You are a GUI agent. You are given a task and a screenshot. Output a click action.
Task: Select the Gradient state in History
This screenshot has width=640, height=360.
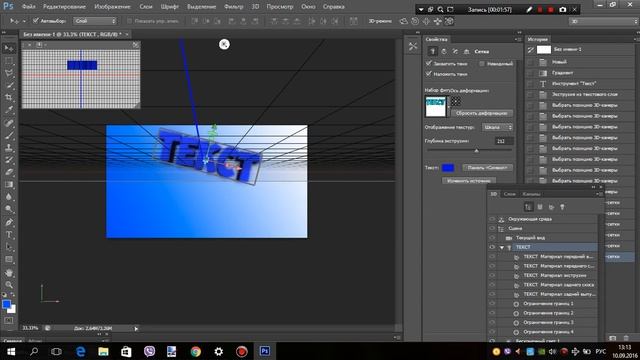point(580,73)
